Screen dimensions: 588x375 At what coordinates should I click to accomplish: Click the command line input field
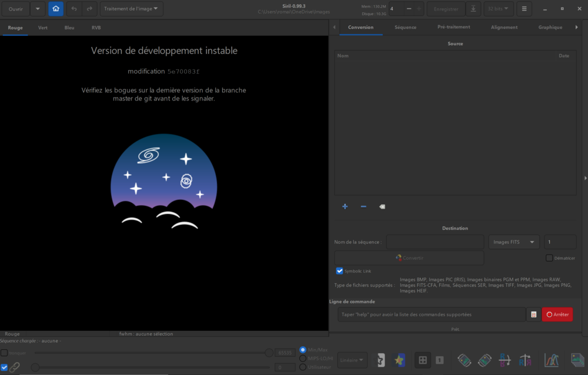click(432, 314)
